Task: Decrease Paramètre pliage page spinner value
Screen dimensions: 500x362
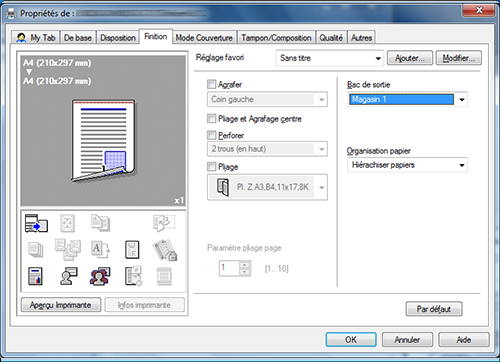Action: [x=245, y=272]
